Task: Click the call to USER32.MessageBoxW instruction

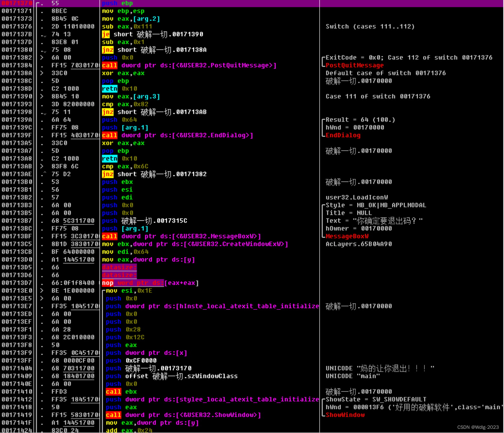Action: point(181,236)
